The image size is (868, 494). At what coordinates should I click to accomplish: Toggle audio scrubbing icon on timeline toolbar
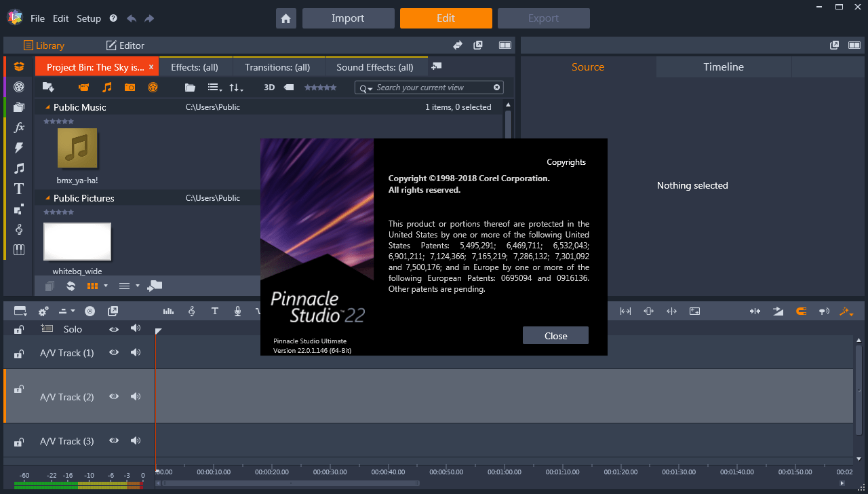(824, 311)
